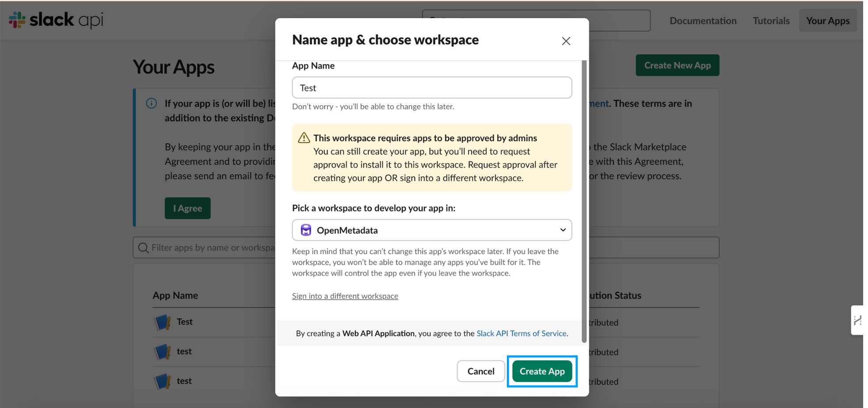Viewport: 868px width, 408px height.
Task: Click the search magnifier in filter box
Action: 143,248
